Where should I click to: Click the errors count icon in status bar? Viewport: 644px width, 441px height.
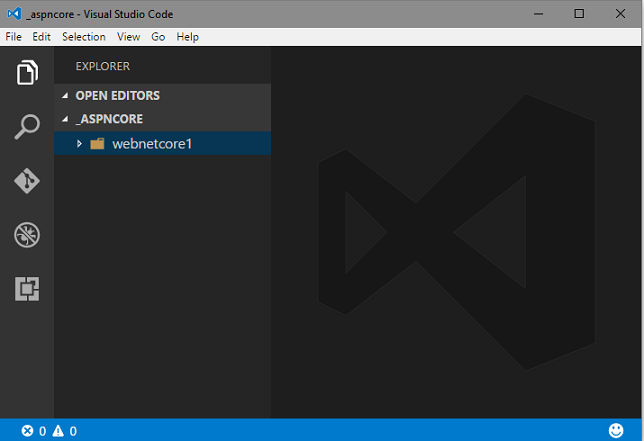[27, 431]
